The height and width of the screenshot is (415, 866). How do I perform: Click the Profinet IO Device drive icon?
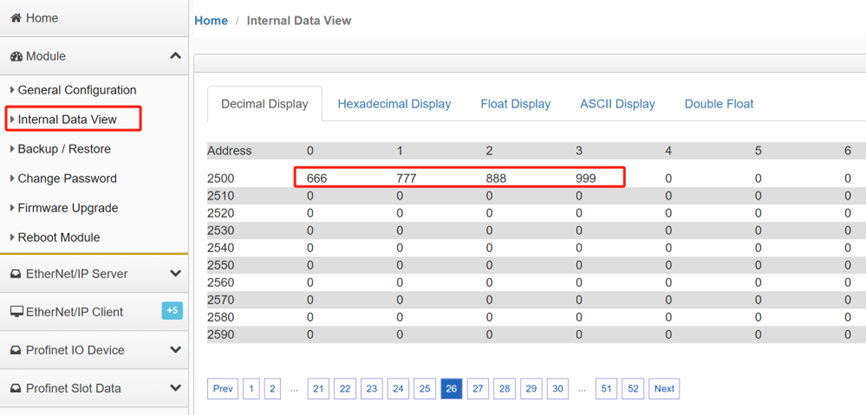[16, 350]
